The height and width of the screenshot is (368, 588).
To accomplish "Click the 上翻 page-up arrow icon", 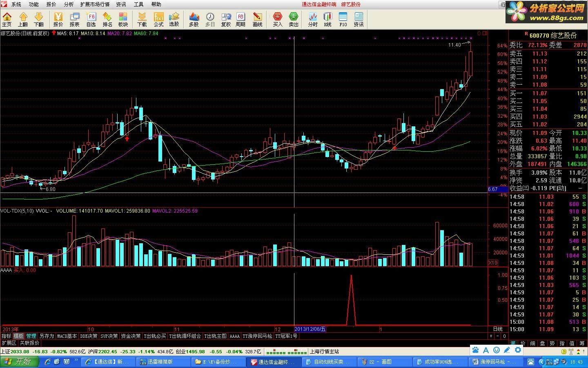I will tap(23, 19).
